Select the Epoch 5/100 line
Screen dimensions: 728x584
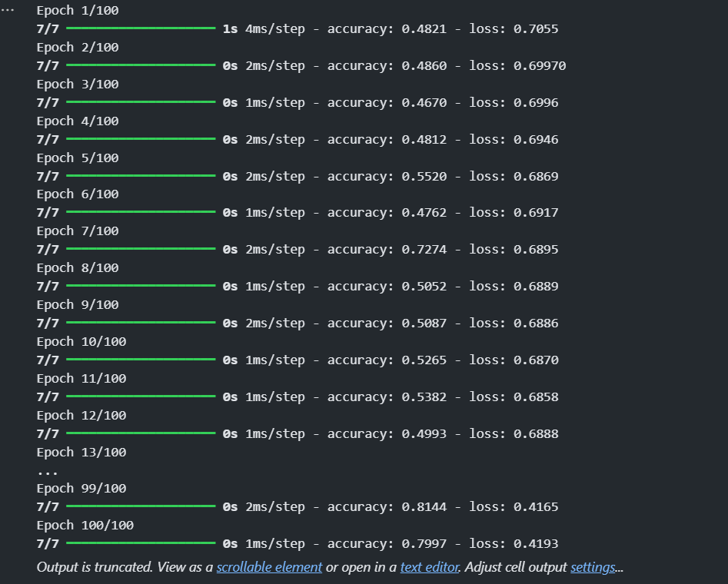78,158
